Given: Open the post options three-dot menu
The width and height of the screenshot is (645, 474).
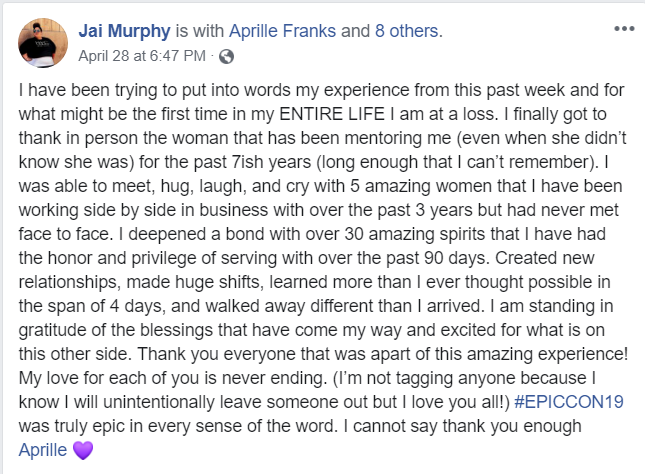Looking at the screenshot, I should click(x=626, y=29).
